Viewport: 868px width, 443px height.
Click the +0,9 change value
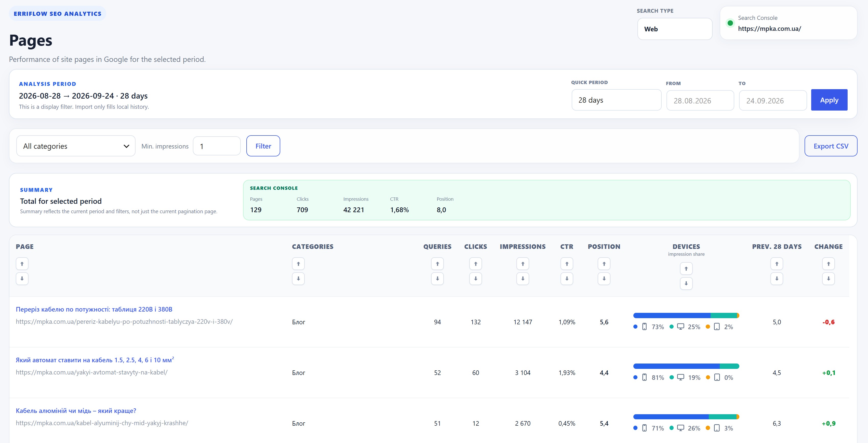pyautogui.click(x=828, y=423)
